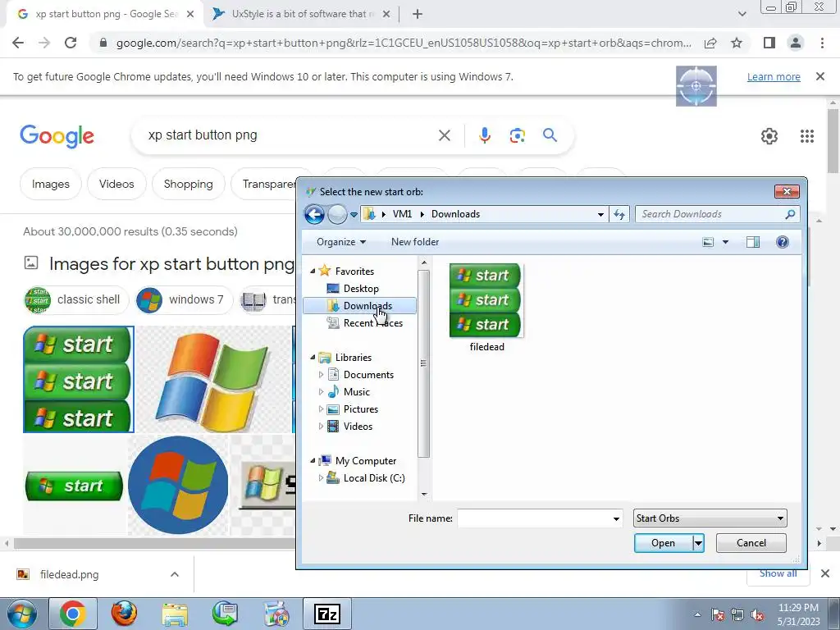The height and width of the screenshot is (630, 840).
Task: Click the share icon in Chrome's address bar
Action: click(x=710, y=43)
